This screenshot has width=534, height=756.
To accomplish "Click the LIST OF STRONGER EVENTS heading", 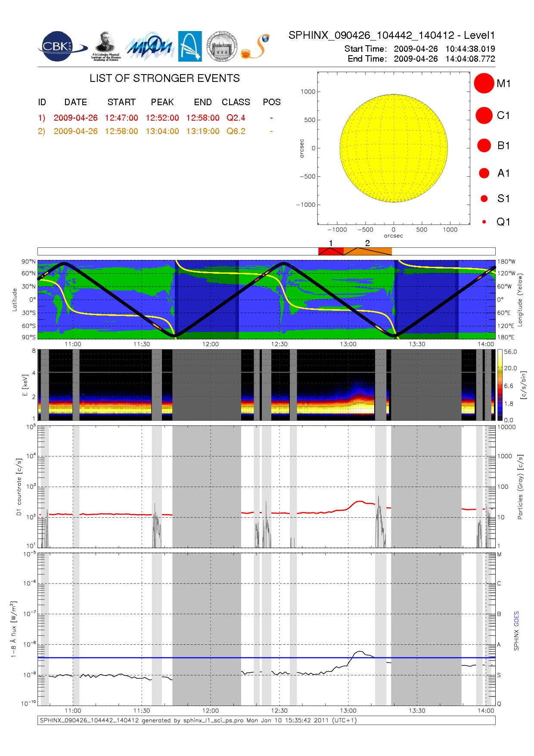I will click(165, 78).
